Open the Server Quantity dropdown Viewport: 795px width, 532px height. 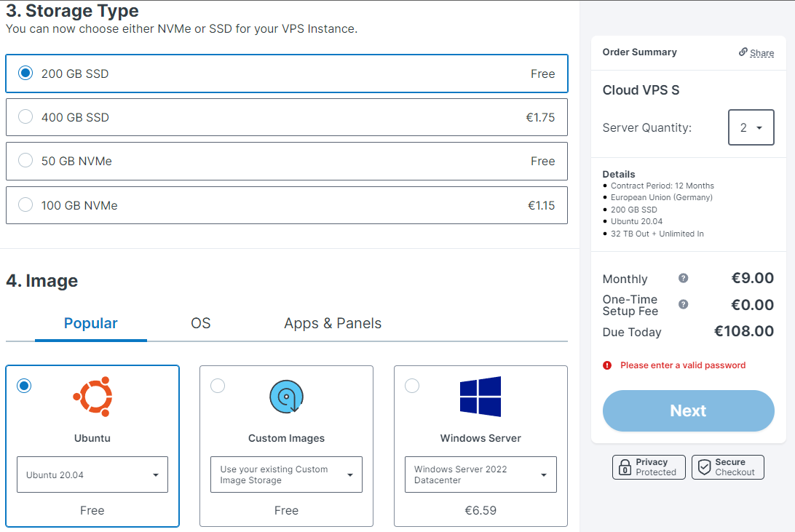[751, 127]
